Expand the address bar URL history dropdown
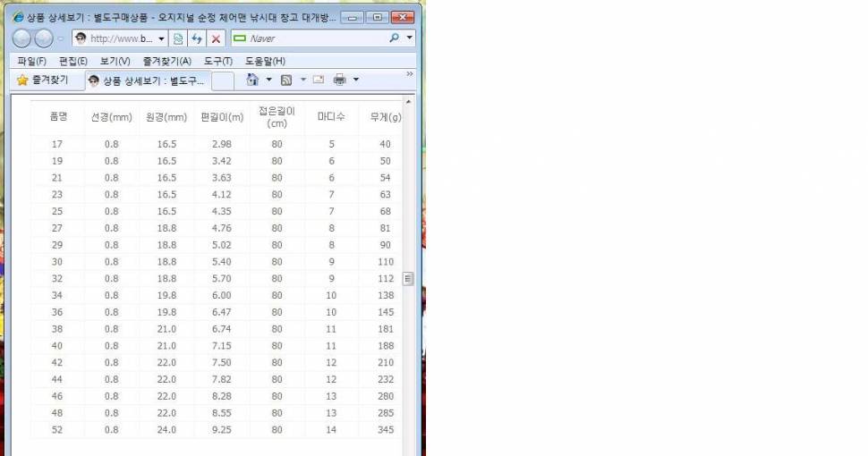 pyautogui.click(x=161, y=38)
